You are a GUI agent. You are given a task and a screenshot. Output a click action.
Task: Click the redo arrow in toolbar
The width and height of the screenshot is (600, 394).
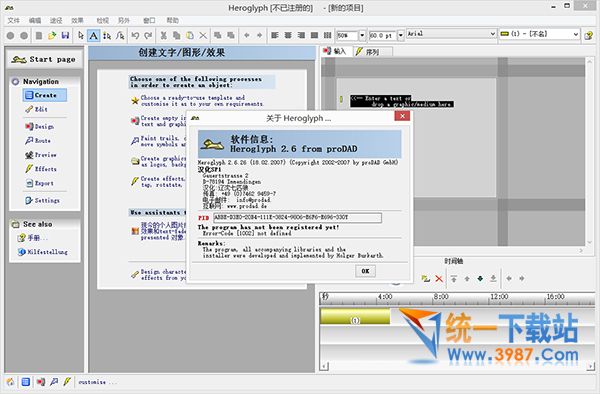pyautogui.click(x=148, y=36)
